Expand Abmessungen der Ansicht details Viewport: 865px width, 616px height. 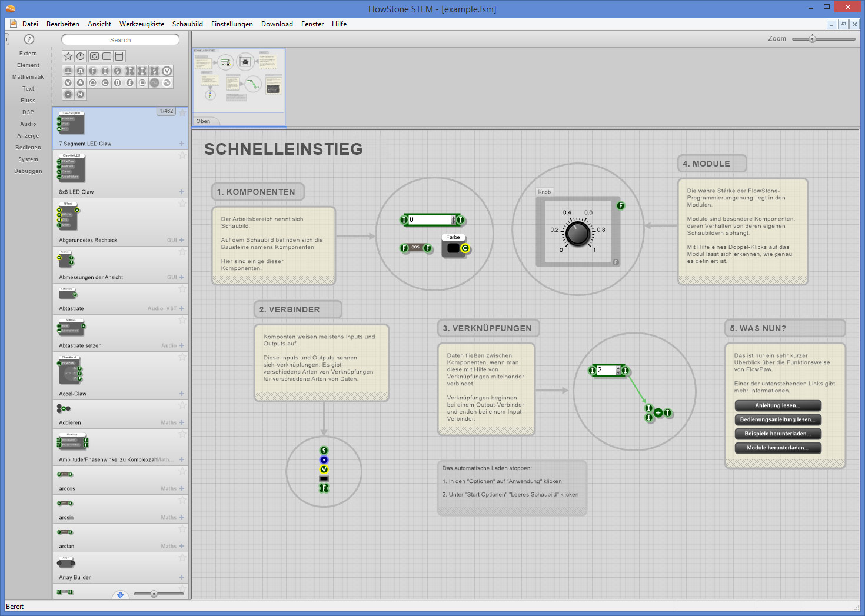pyautogui.click(x=182, y=277)
